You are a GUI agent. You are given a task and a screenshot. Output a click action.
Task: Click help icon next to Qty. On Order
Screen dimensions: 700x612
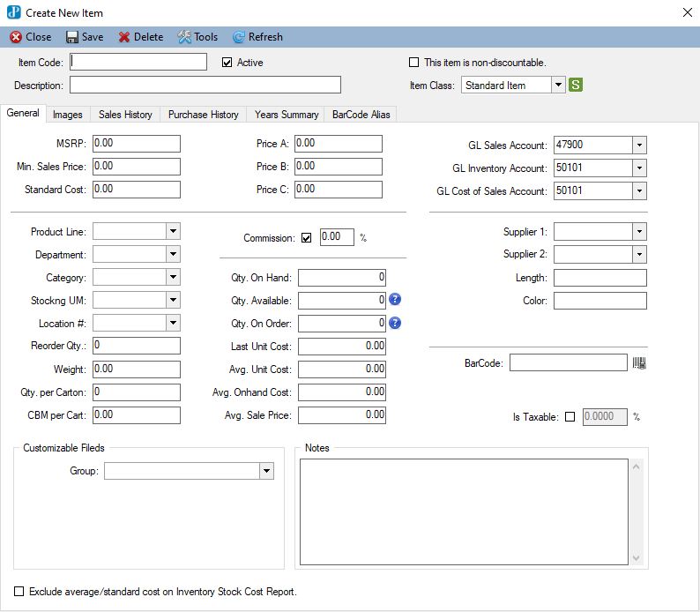pos(395,323)
